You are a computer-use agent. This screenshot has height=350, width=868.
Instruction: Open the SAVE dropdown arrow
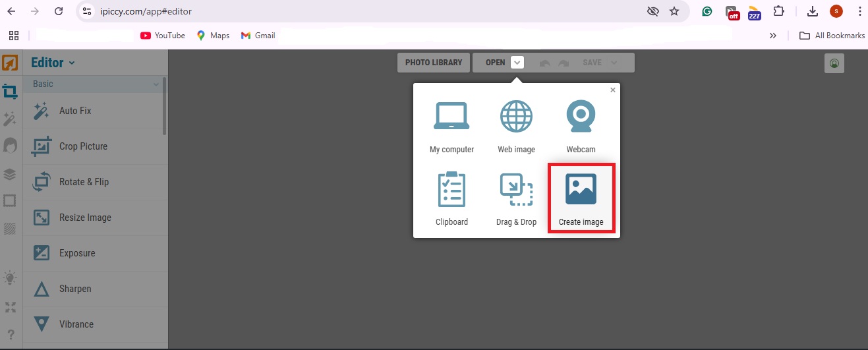(614, 63)
